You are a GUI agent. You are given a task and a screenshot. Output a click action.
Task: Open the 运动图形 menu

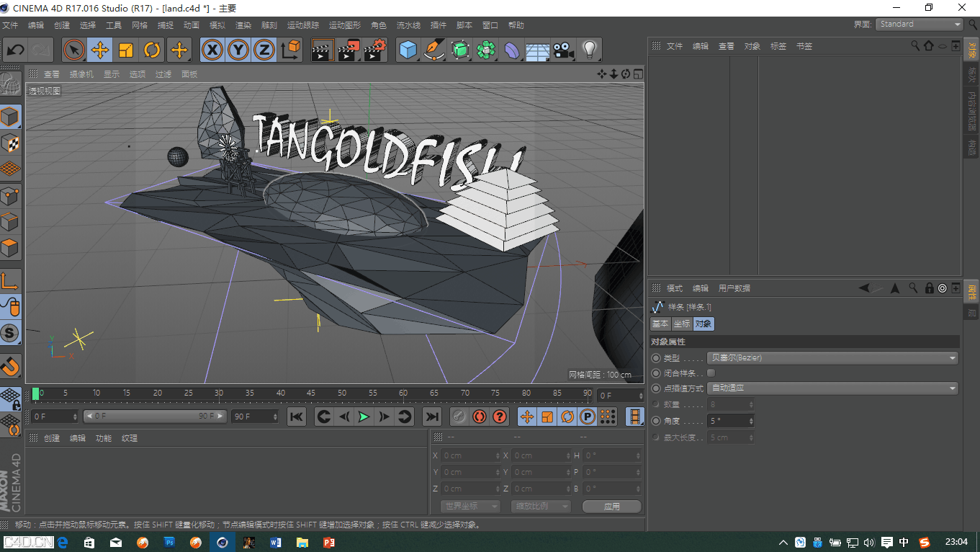pos(344,25)
